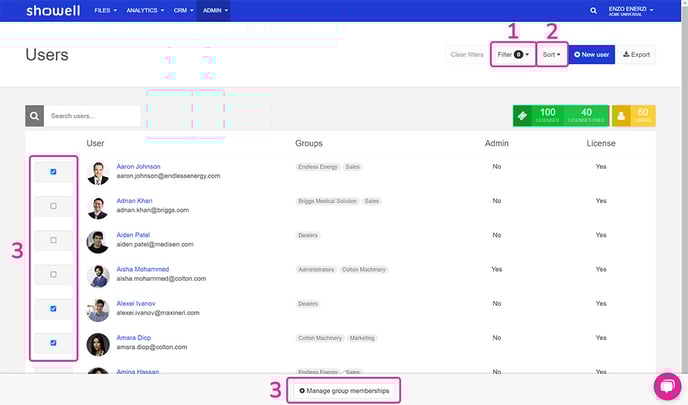688x405 pixels.
Task: Open Aisha Mohammed's avatar photo
Action: [x=98, y=276]
